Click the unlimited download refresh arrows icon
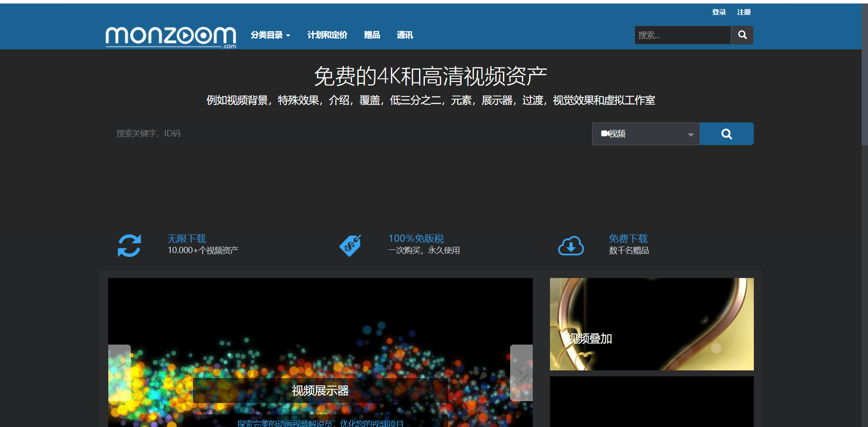The height and width of the screenshot is (427, 868). point(129,245)
